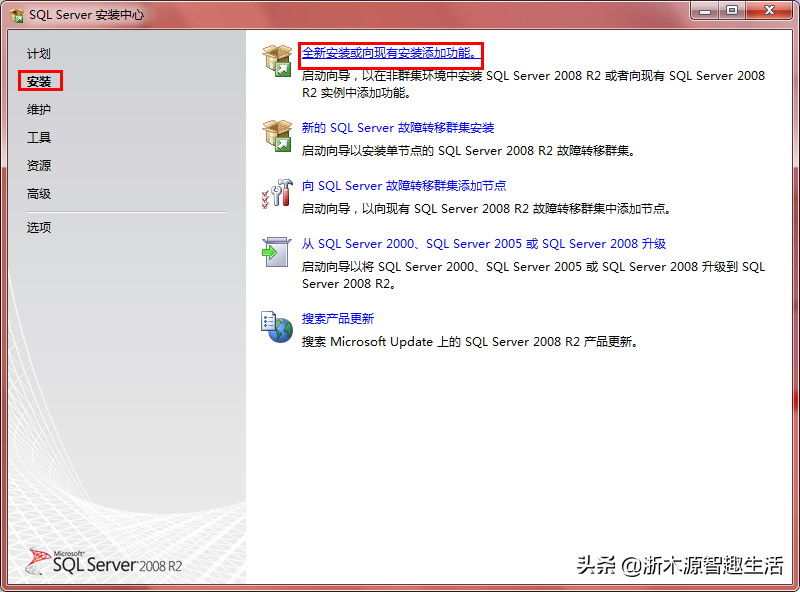Select the 资源 section
The image size is (800, 592).
coord(38,165)
